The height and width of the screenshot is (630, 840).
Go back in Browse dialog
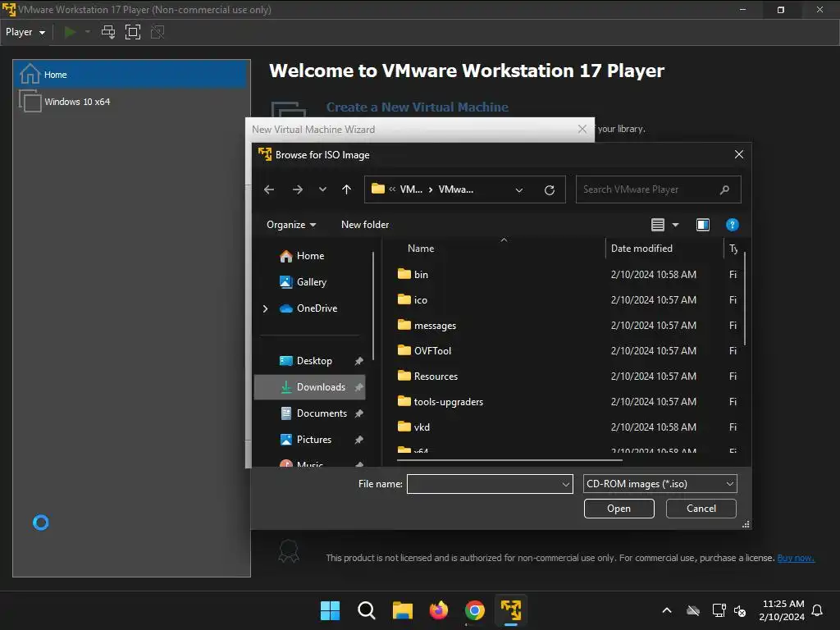coord(269,189)
